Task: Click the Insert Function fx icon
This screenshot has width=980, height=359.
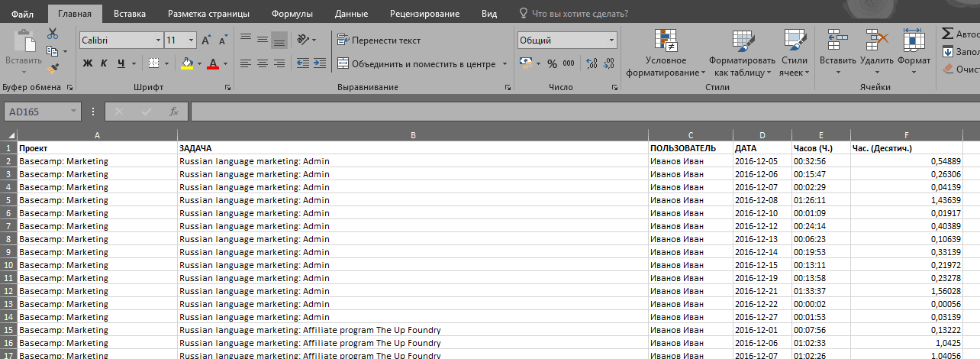Action: 173,112
